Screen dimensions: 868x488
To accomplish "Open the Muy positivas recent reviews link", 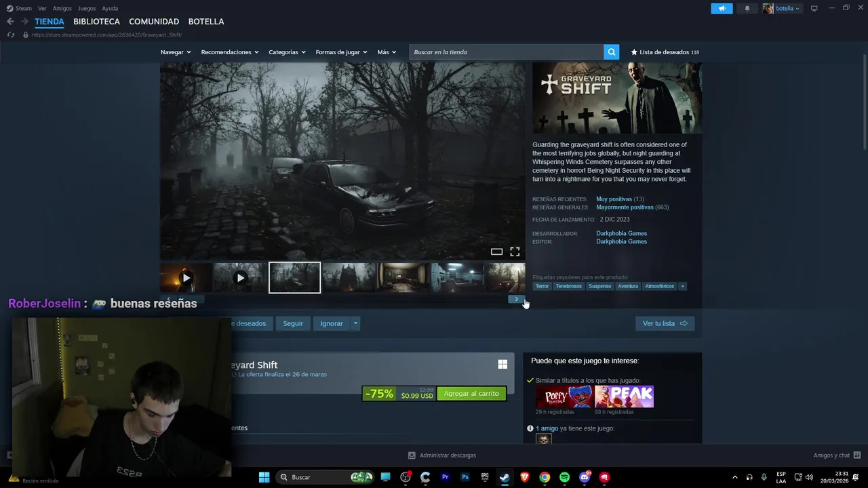I will click(614, 199).
